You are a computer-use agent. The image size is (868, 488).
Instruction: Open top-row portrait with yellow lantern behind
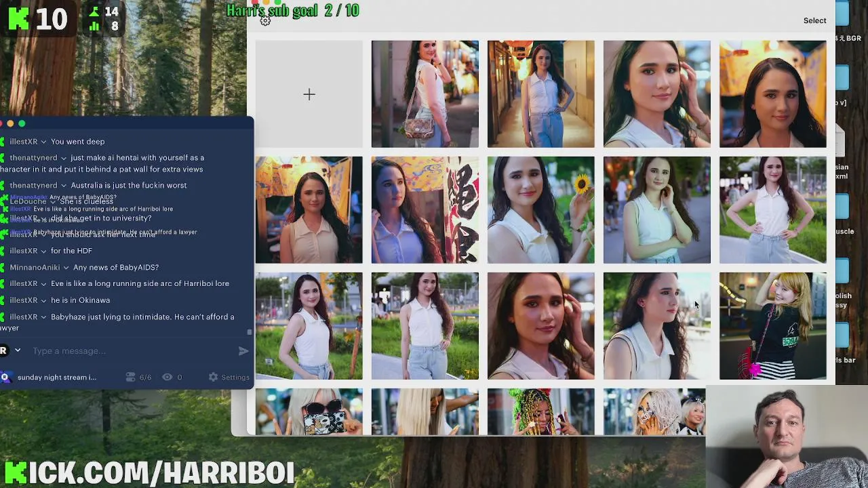pos(772,94)
